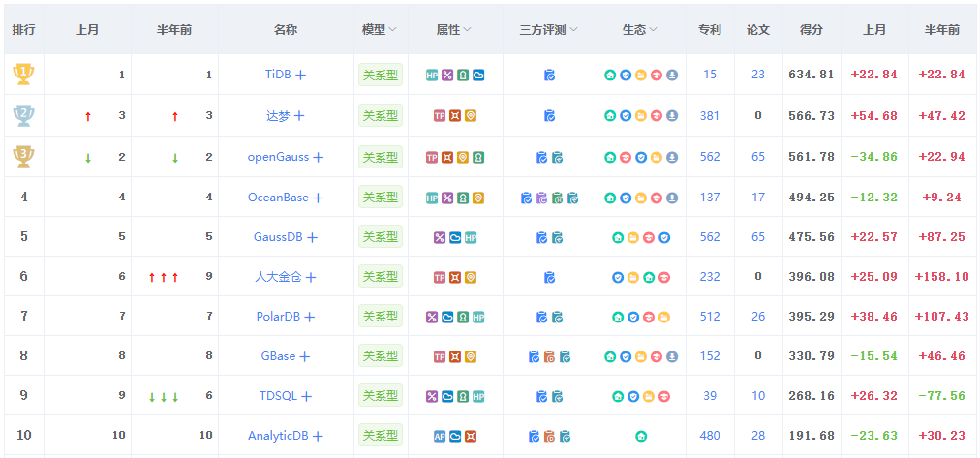
Task: Click the AP attribute icon in AnalyticDB row
Action: tap(440, 436)
